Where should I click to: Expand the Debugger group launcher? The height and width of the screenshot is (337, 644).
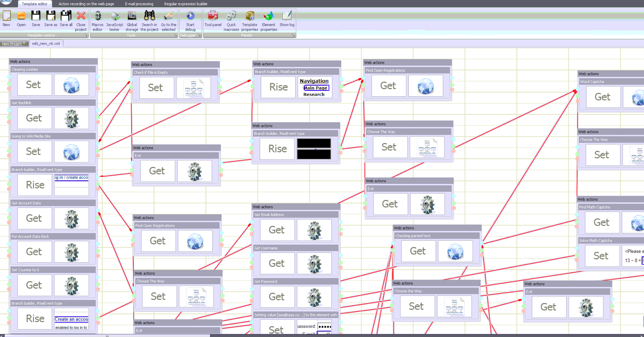(x=199, y=36)
